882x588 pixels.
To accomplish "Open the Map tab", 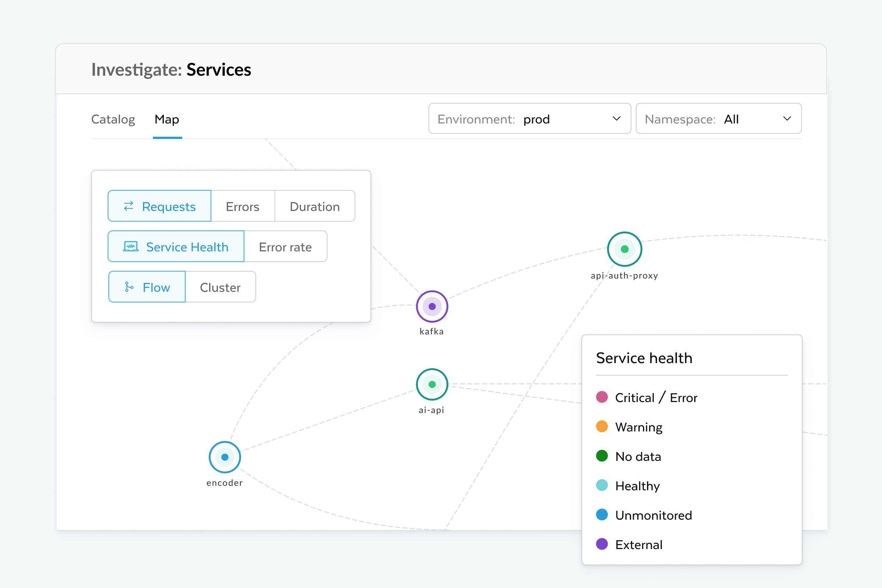I will coord(167,119).
